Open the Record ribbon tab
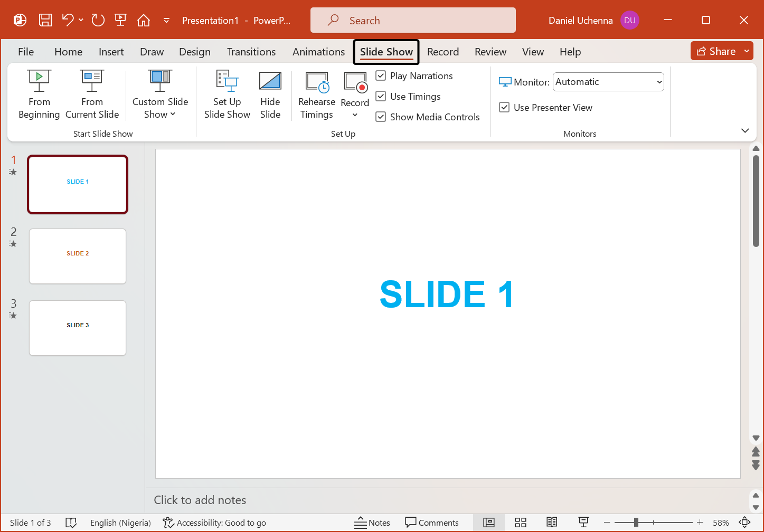 [443, 52]
